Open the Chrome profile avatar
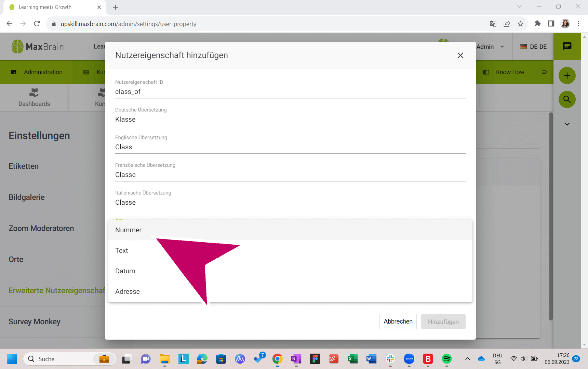Image resolution: width=588 pixels, height=369 pixels. 565,24
